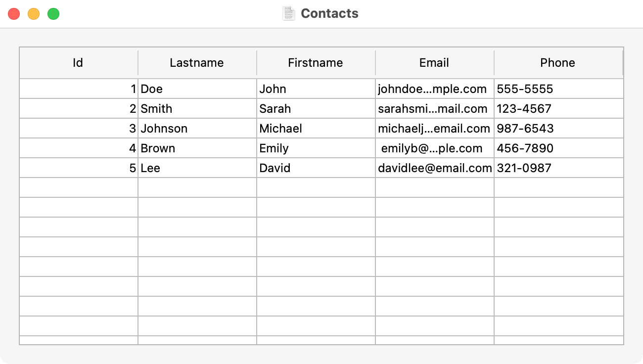
Task: Sort table by Lastname column header
Action: point(197,63)
